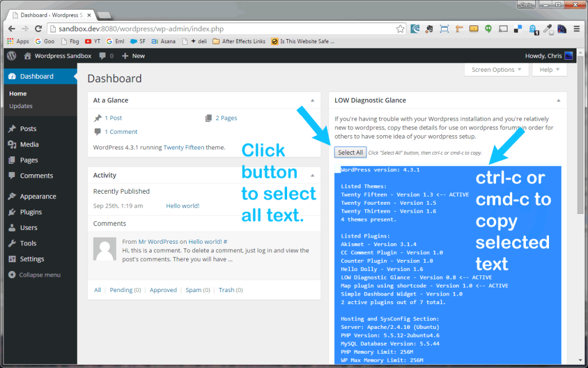Open the 1 Comment link
588x368 pixels.
pyautogui.click(x=121, y=132)
